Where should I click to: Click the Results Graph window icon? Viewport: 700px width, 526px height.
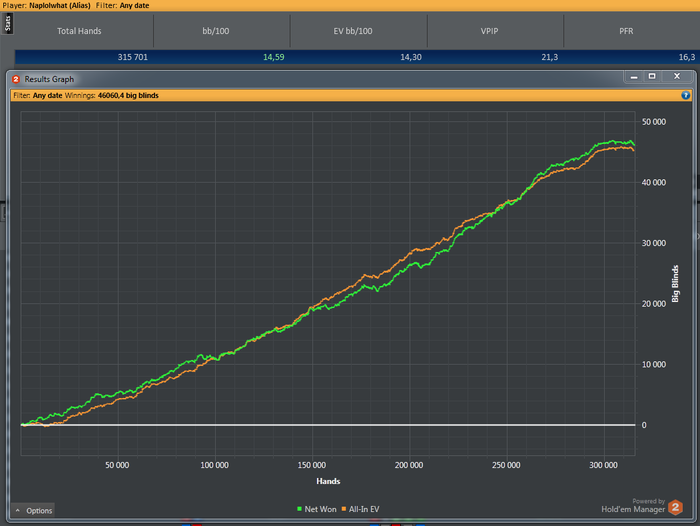[16, 79]
